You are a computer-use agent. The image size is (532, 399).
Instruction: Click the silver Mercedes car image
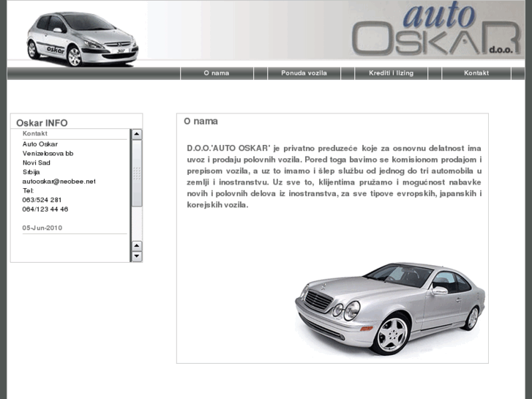tap(390, 308)
